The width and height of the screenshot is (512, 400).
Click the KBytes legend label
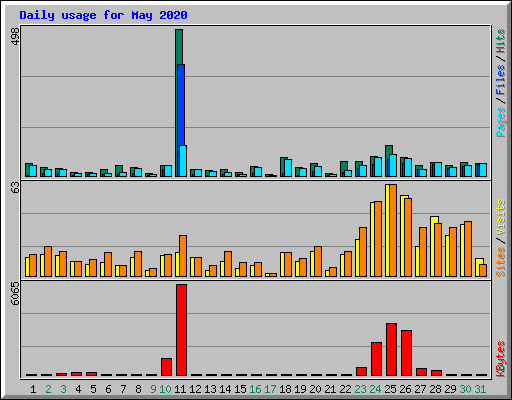(x=500, y=359)
